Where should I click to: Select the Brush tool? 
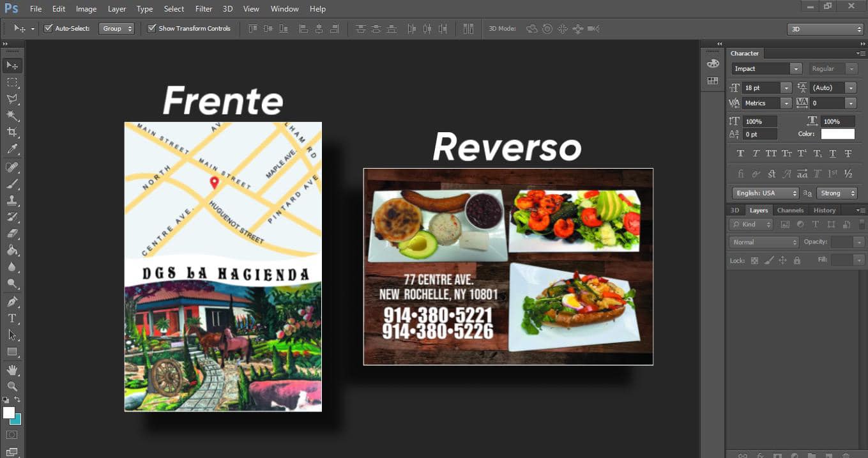click(x=12, y=184)
